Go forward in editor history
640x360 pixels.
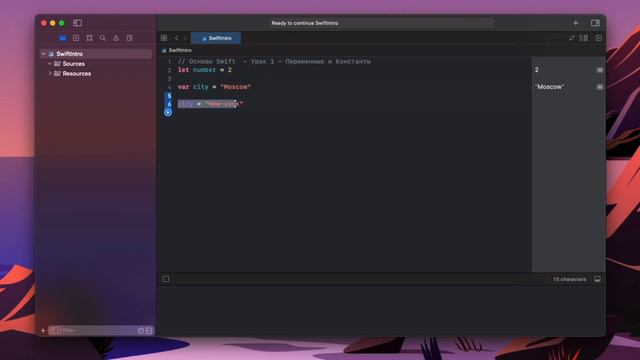(185, 38)
